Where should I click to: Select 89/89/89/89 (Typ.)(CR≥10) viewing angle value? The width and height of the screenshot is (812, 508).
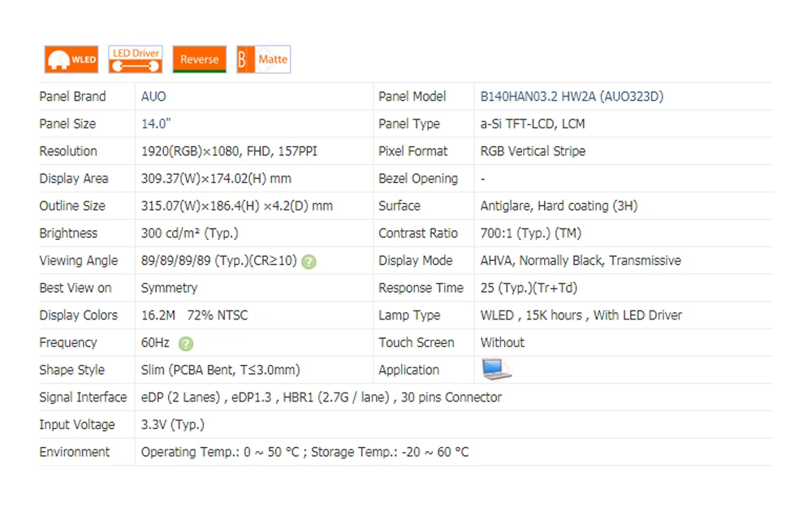pyautogui.click(x=219, y=261)
